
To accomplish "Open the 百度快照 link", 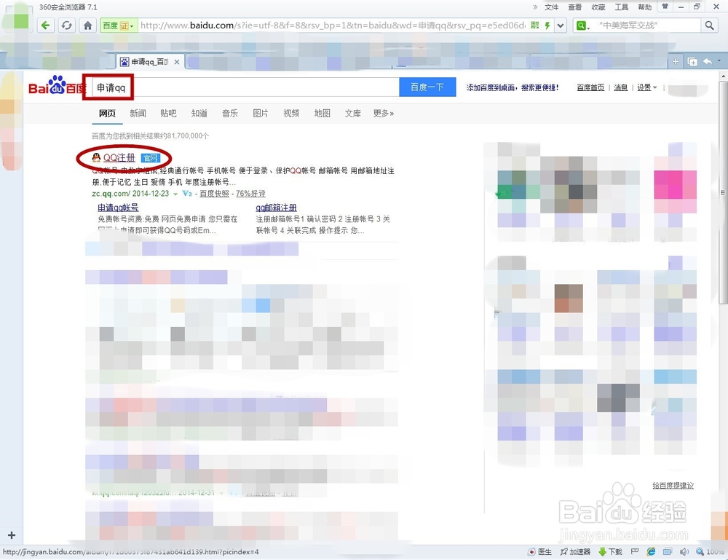I will 214,194.
